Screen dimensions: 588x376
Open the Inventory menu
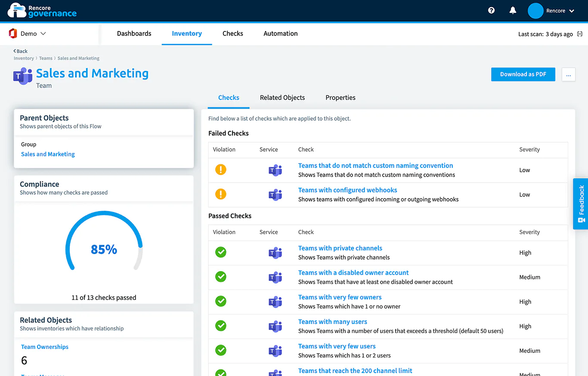[187, 34]
